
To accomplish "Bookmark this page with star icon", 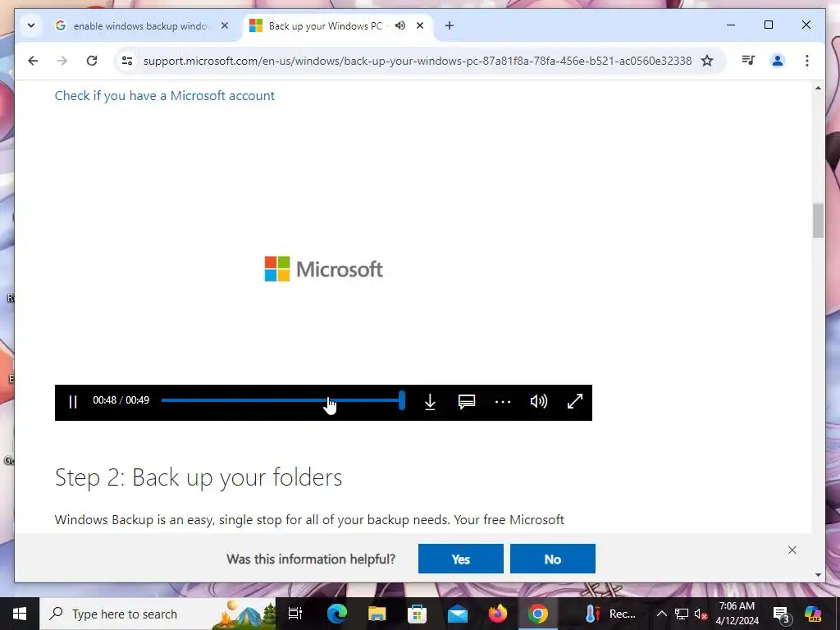I will click(x=707, y=61).
